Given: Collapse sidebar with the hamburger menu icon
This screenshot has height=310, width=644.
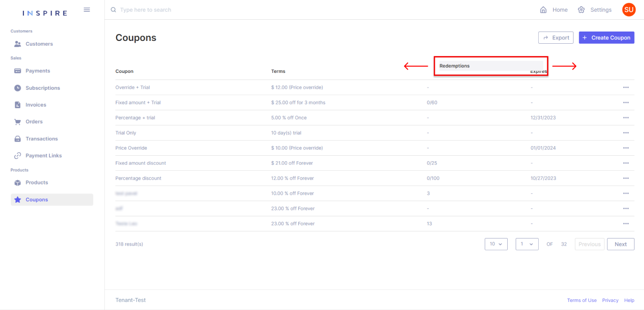Looking at the screenshot, I should 86,10.
